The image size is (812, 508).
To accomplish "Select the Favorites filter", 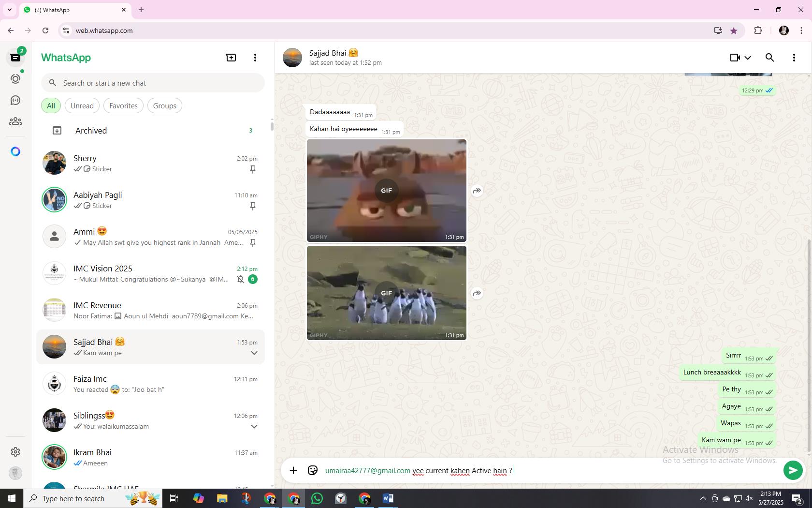I will pos(123,106).
